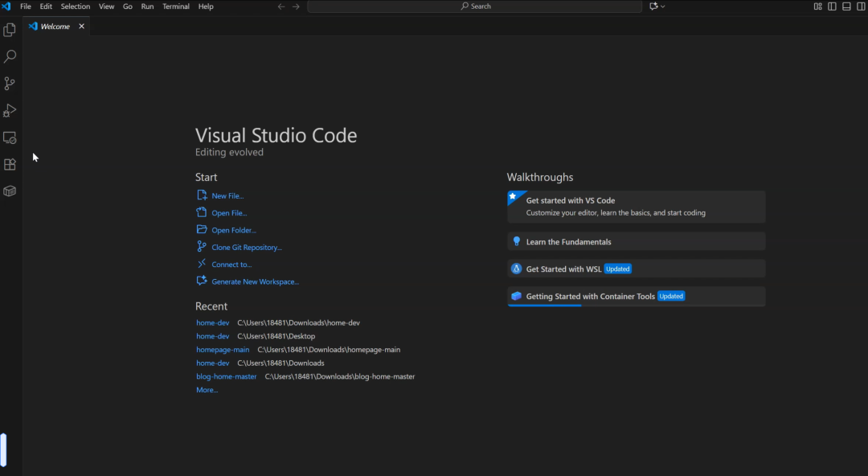Viewport: 868px width, 476px height.
Task: Click the lightbulb icon for Learn the Fundamentals
Action: 517,241
